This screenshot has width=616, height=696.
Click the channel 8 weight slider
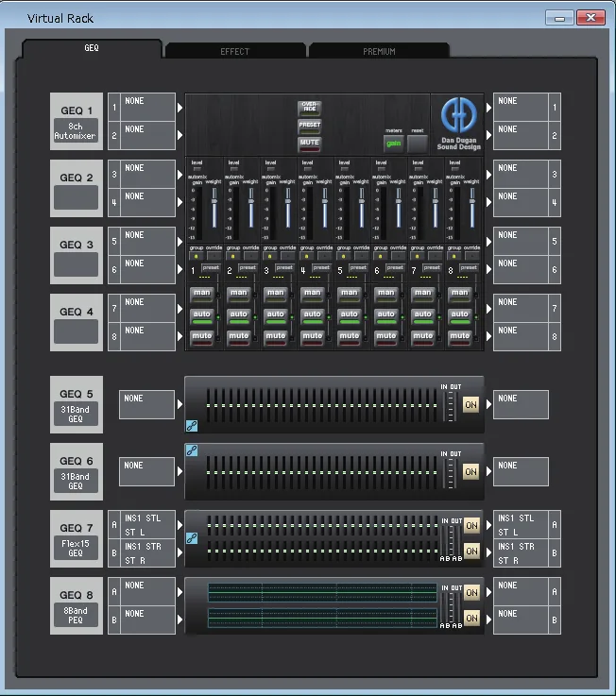point(472,208)
